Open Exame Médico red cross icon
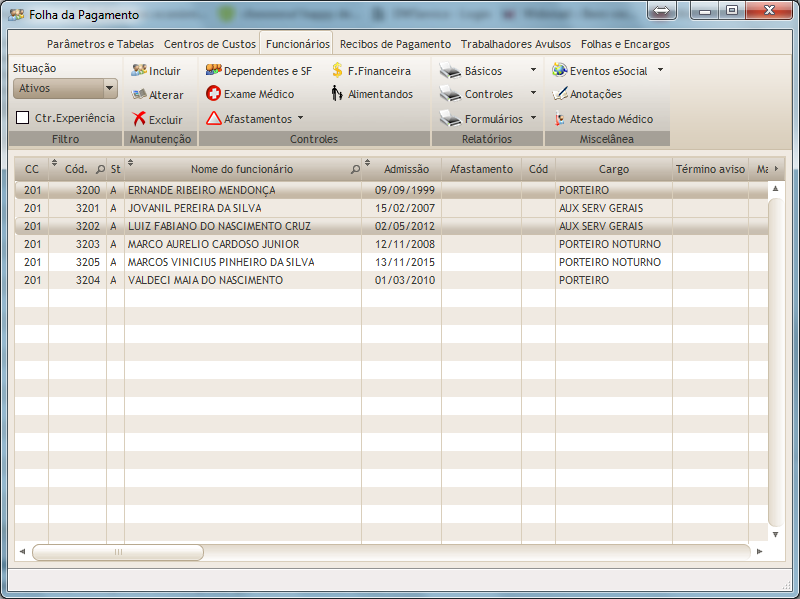Image resolution: width=800 pixels, height=599 pixels. tap(213, 94)
